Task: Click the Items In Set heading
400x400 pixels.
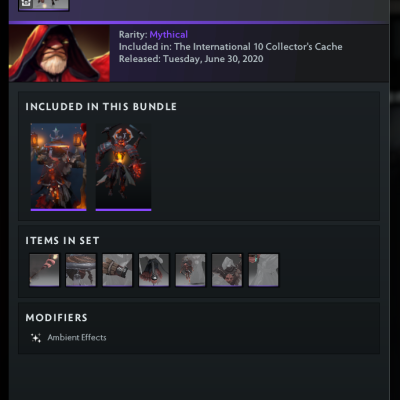Action: click(62, 241)
